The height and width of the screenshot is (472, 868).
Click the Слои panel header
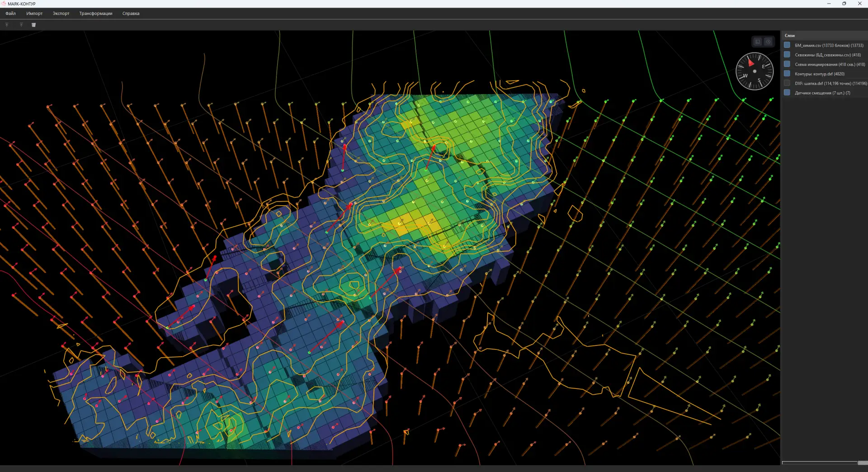[825, 36]
